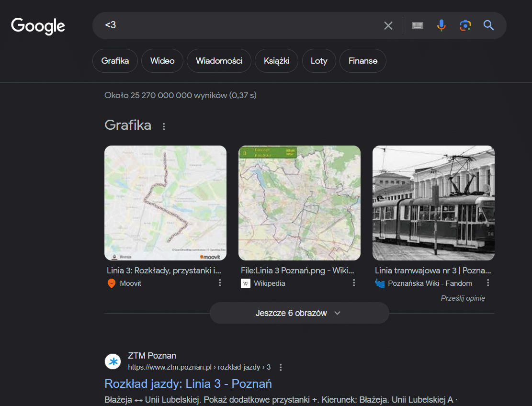Search by image with the Lens camera icon

pyautogui.click(x=465, y=25)
